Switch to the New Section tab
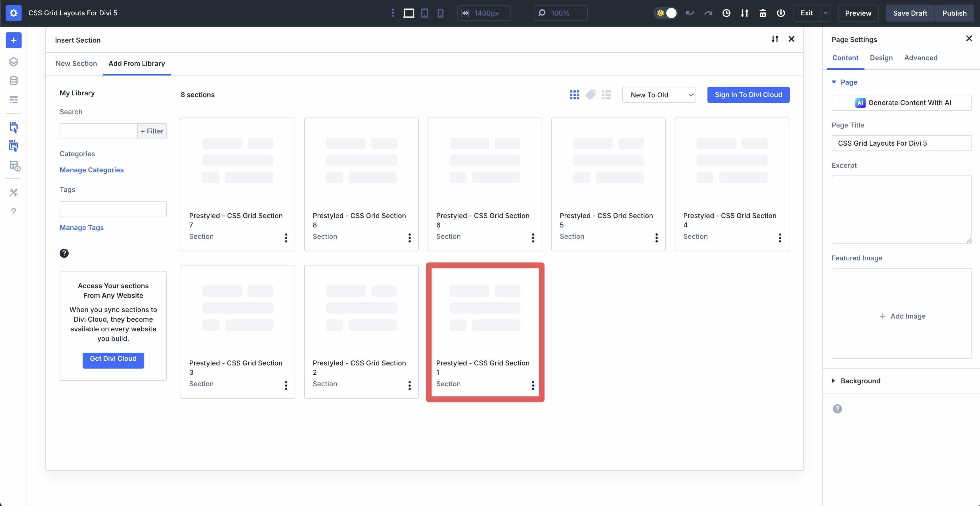This screenshot has width=980, height=506. pyautogui.click(x=76, y=63)
